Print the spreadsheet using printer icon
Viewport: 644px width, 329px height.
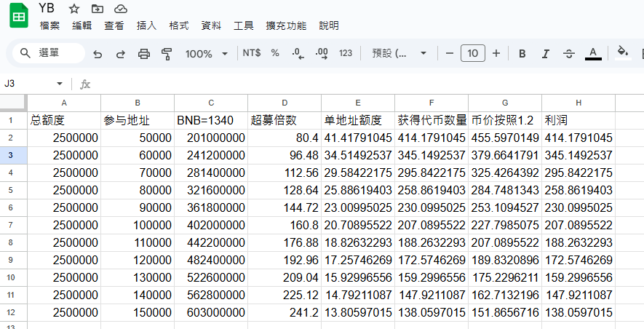click(144, 53)
